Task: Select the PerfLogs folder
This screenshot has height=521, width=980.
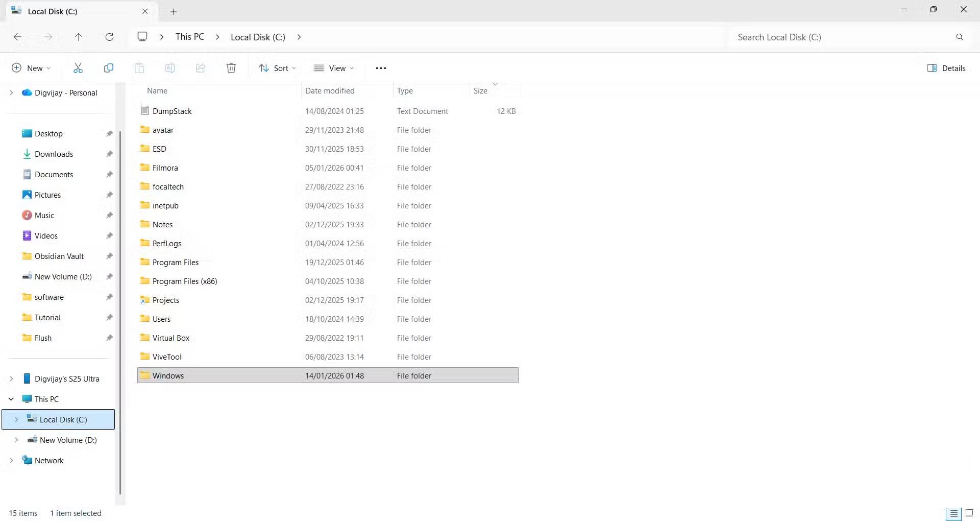Action: pos(328,243)
